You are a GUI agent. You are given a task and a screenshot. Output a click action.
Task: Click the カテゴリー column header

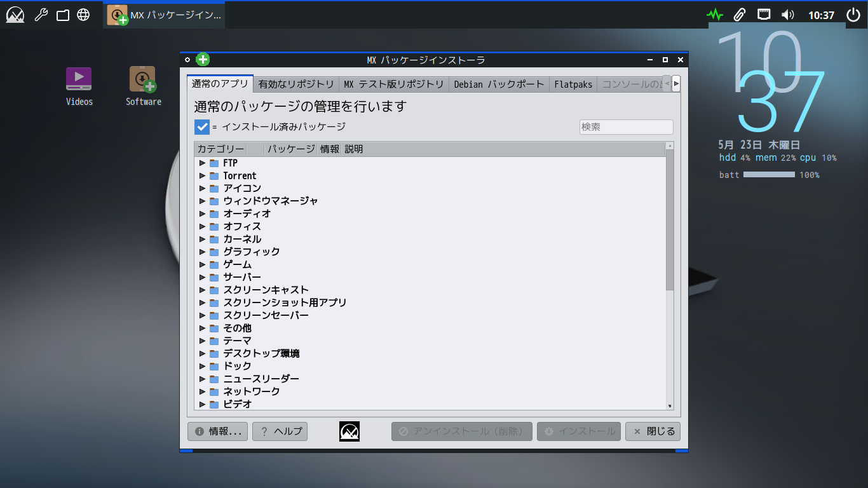(220, 149)
